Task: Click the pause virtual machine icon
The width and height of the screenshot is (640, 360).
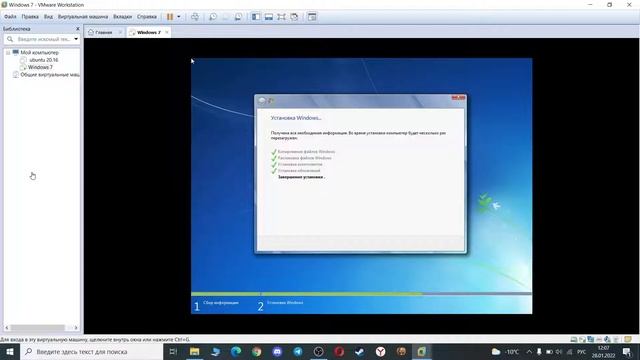Action: [170, 17]
